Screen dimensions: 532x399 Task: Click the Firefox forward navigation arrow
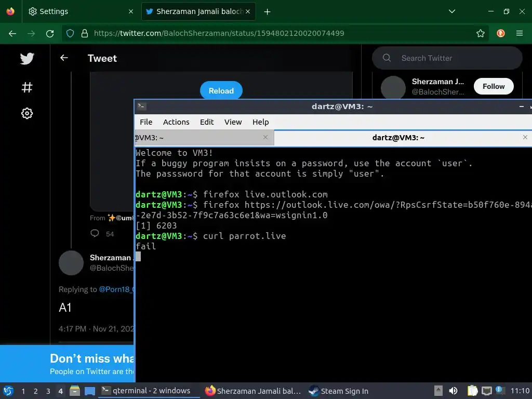pos(31,33)
